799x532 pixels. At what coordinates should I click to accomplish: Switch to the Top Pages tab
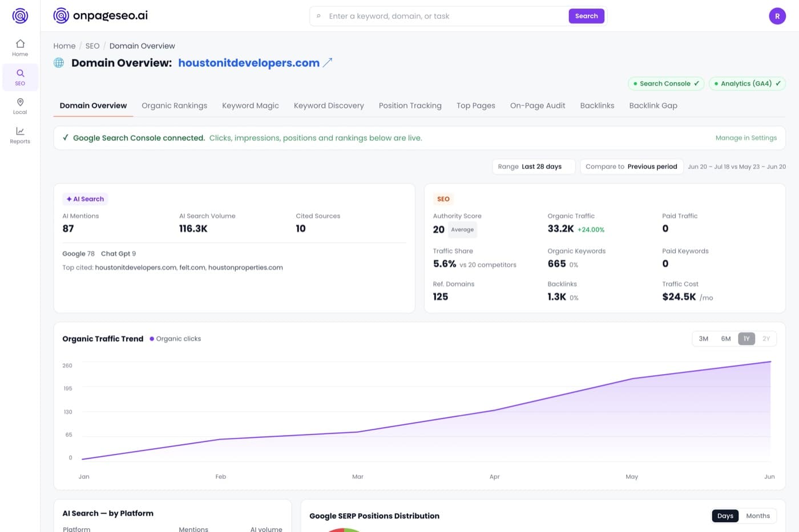[x=475, y=105]
